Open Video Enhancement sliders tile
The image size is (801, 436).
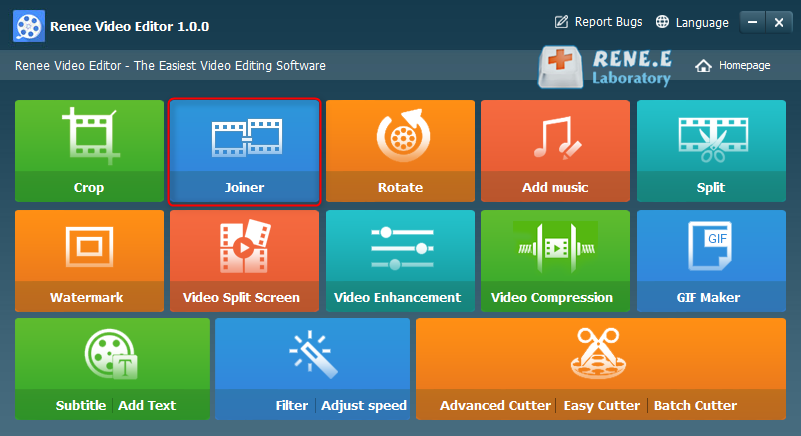400,260
